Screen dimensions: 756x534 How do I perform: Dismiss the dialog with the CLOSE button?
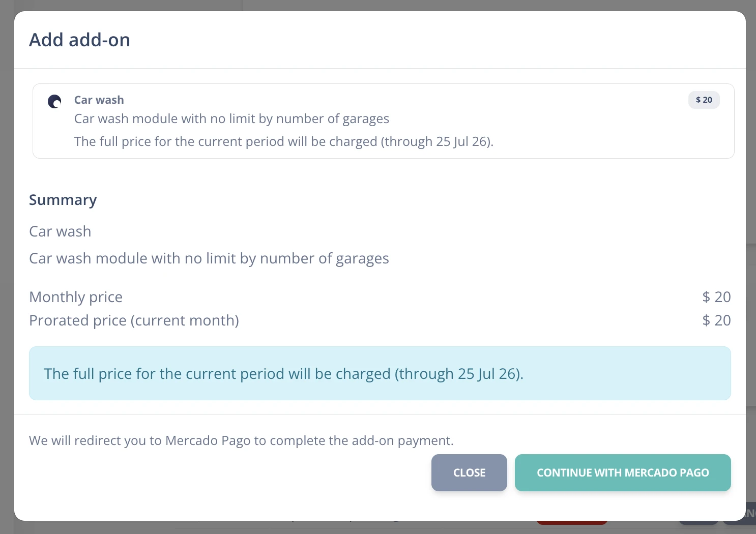pyautogui.click(x=469, y=472)
